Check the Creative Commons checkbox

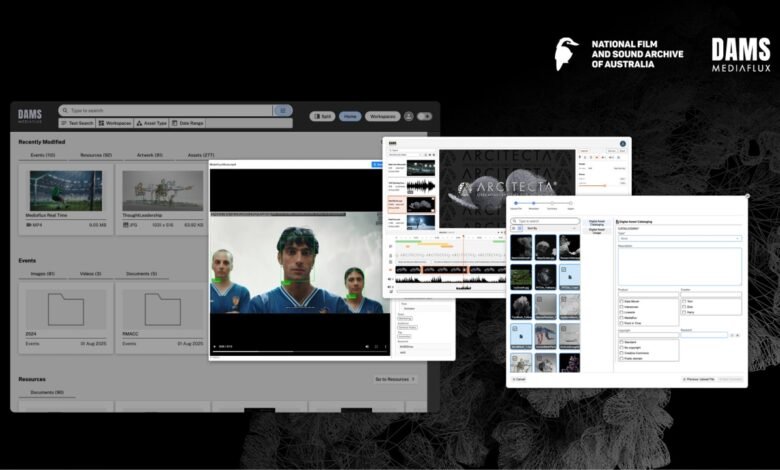(621, 353)
